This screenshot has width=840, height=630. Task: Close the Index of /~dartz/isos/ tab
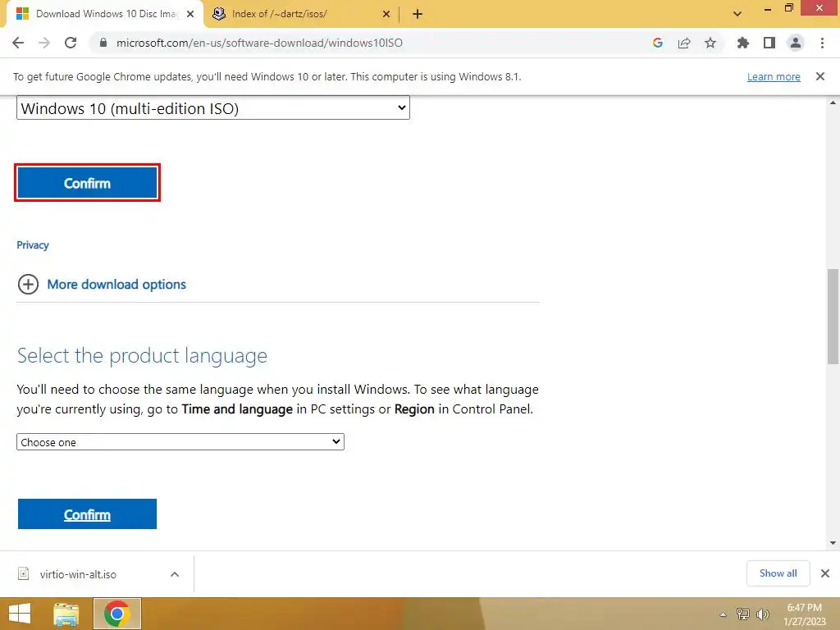(386, 14)
